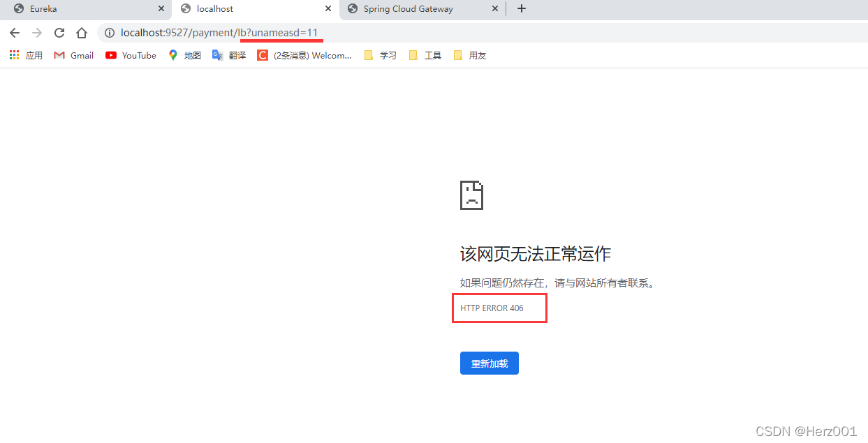Select the localhost tab
The width and height of the screenshot is (868, 443).
[255, 9]
